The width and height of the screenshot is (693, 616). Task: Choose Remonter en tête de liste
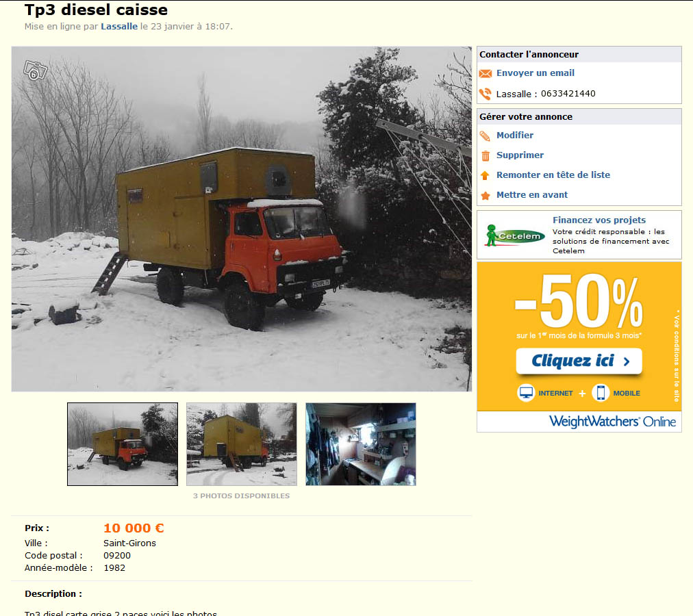click(x=553, y=175)
